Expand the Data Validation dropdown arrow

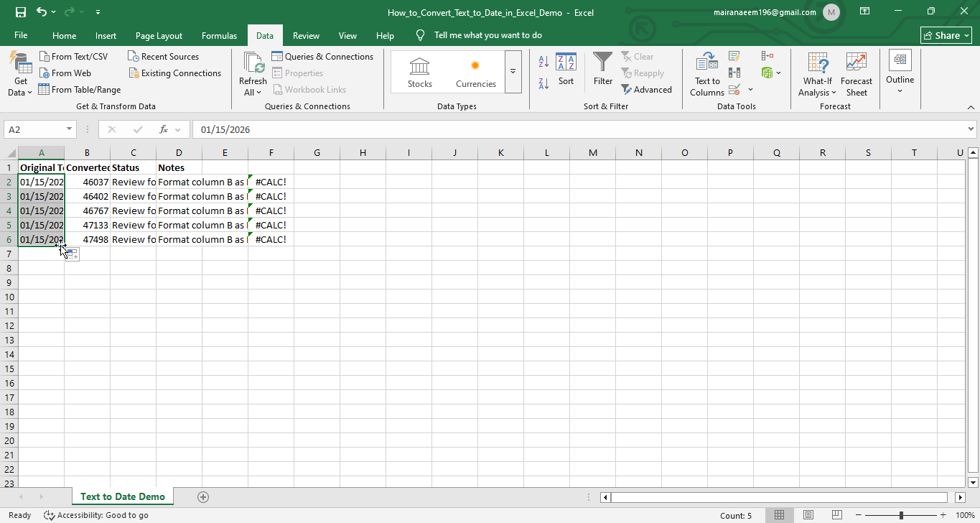coord(750,90)
